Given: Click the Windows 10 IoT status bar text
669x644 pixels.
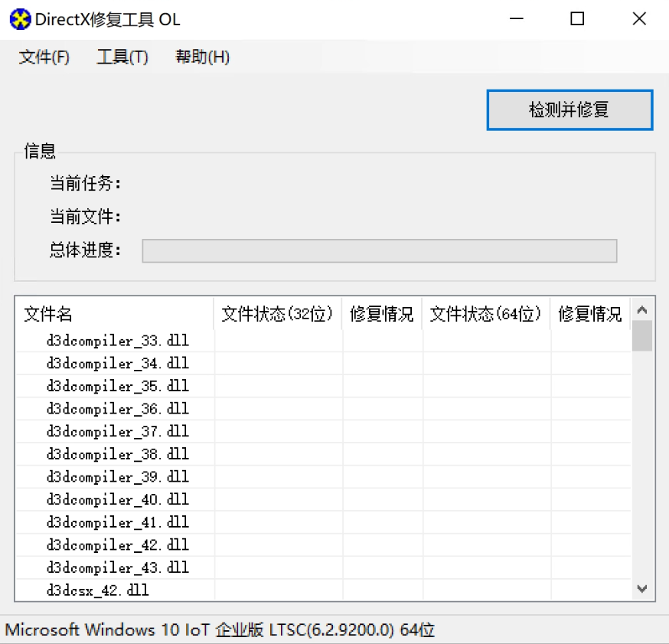Looking at the screenshot, I should point(220,630).
